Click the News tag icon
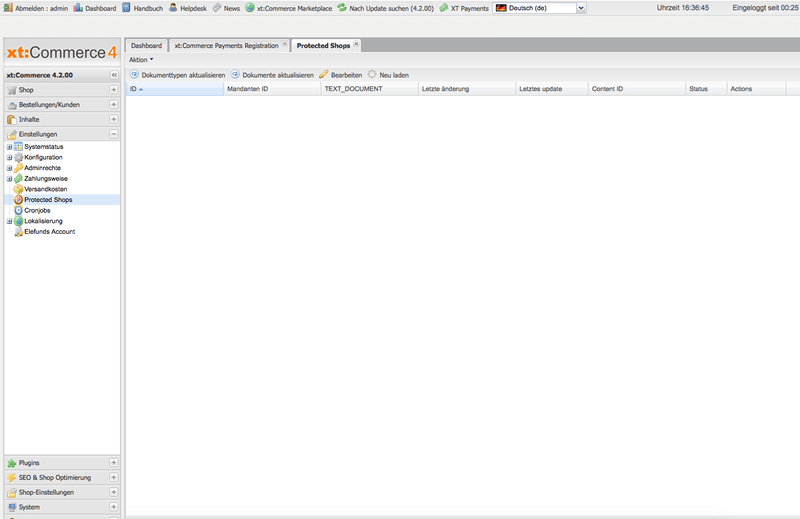Viewport: 800px width, 519px height. click(217, 8)
